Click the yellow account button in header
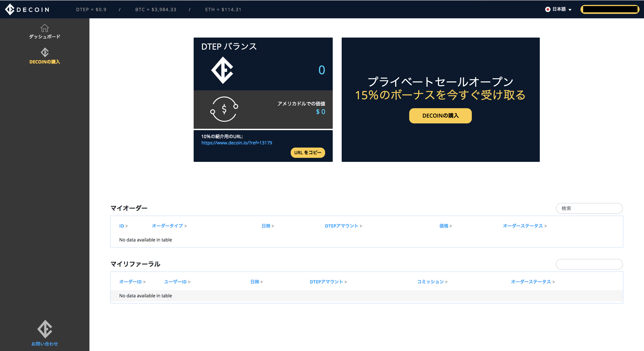 (x=610, y=9)
